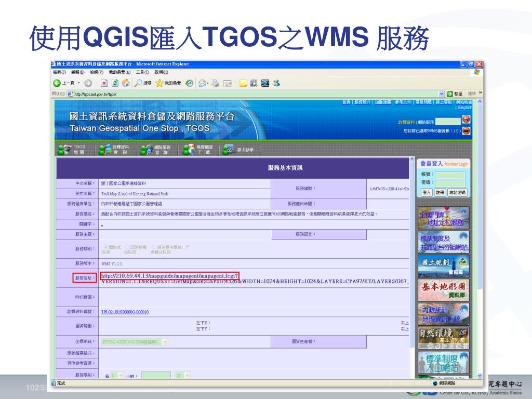Open the TGOS 地圖 navigation item
This screenshot has height=399, width=532.
[x=72, y=150]
